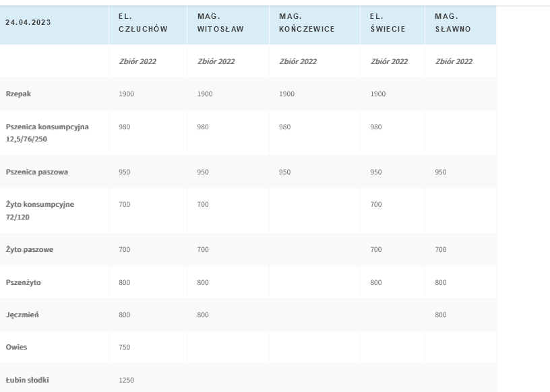
Task: Click Pszenica paszowa price for Mag. Kończewice
Action: coord(286,172)
